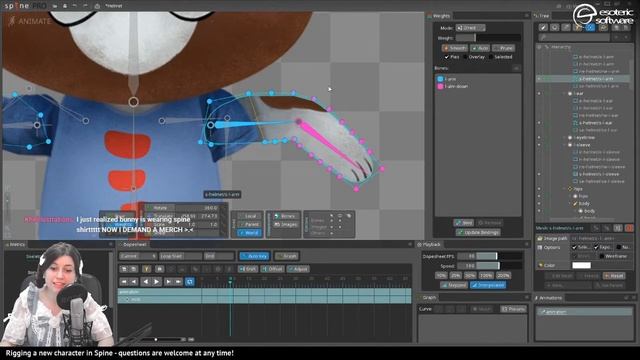Open the Dopesheet tab
The height and width of the screenshot is (360, 640).
(x=134, y=244)
